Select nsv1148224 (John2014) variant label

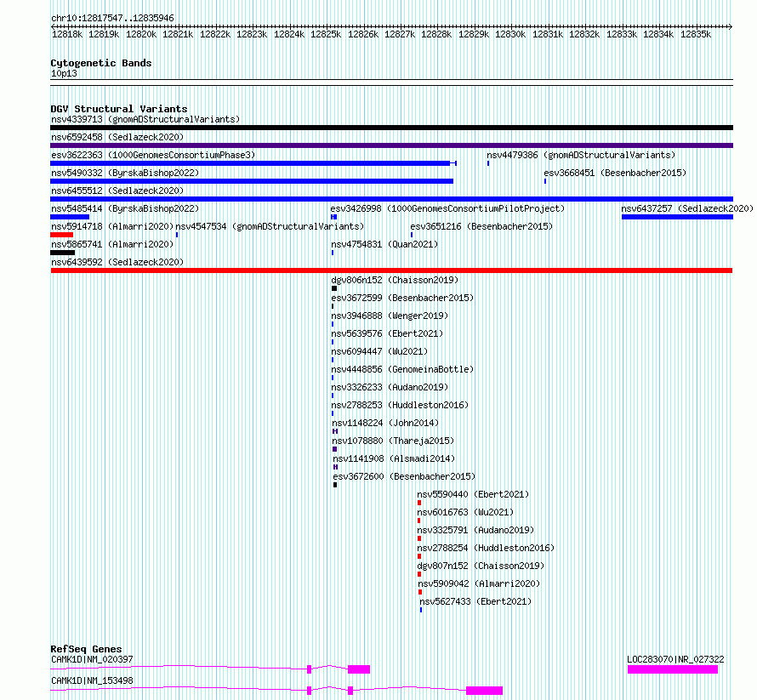click(385, 423)
